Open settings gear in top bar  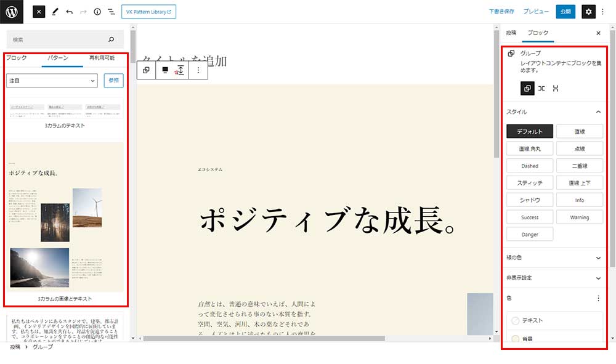tap(588, 12)
